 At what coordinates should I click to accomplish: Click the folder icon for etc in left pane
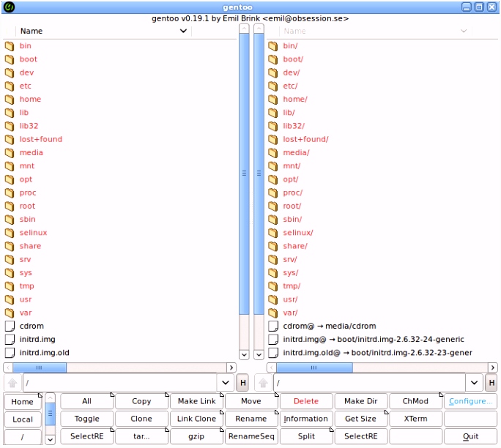[x=10, y=86]
